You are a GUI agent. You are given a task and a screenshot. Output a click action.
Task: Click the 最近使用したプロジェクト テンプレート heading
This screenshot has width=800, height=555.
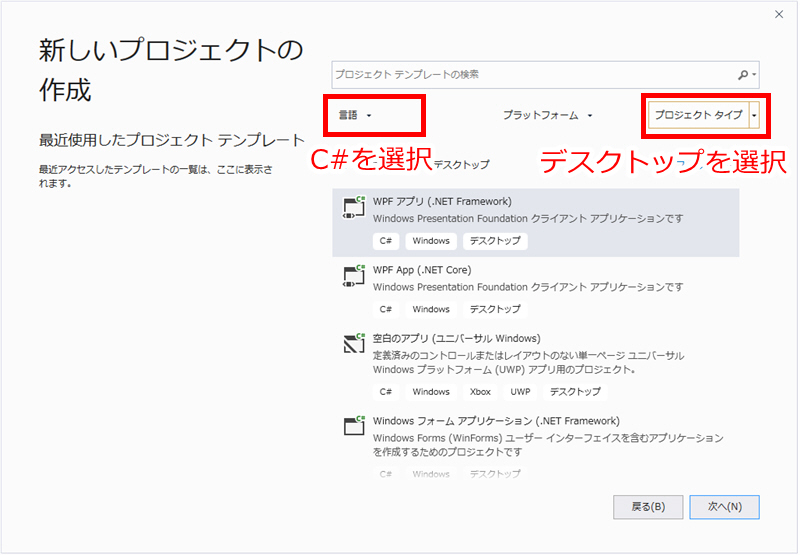pyautogui.click(x=172, y=140)
